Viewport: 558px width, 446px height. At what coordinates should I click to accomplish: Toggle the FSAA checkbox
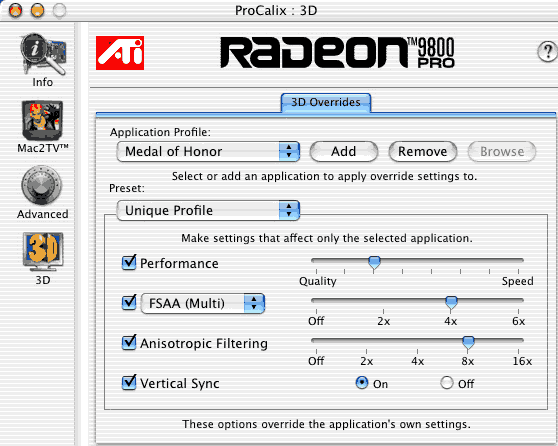(129, 303)
